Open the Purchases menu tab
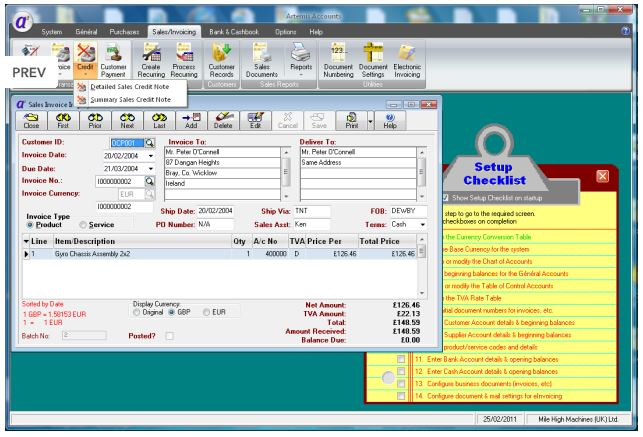 pos(124,32)
